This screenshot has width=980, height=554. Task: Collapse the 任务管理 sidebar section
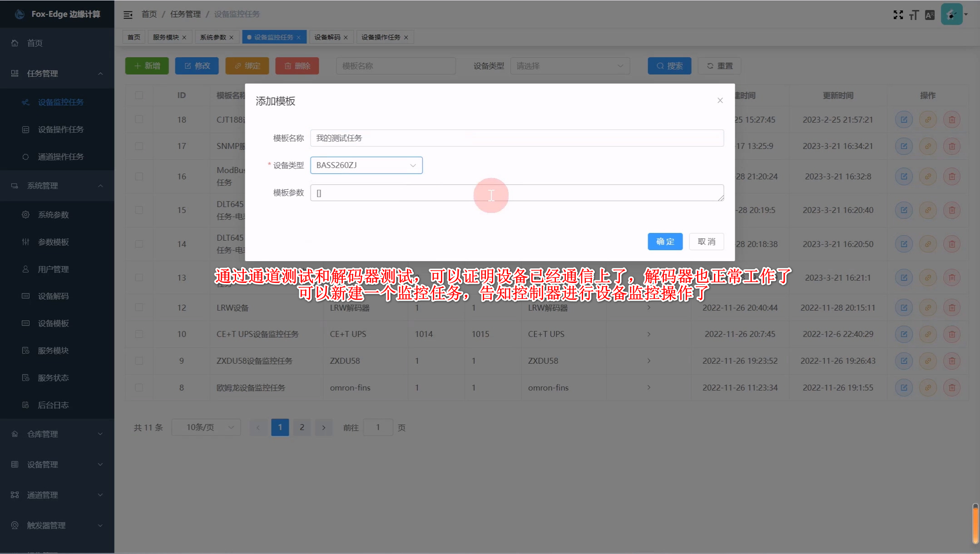point(57,74)
